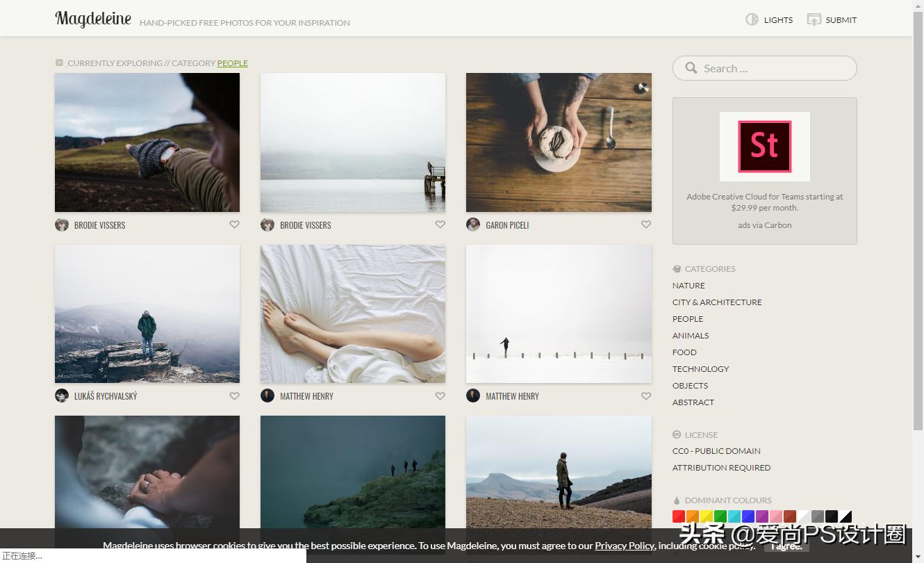This screenshot has width=924, height=563.
Task: Heart the snowy fence photo by Matthew Henry
Action: click(x=645, y=396)
